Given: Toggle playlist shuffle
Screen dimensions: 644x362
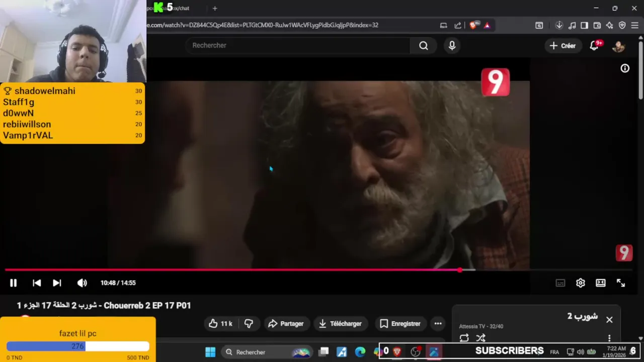Looking at the screenshot, I should (x=481, y=338).
